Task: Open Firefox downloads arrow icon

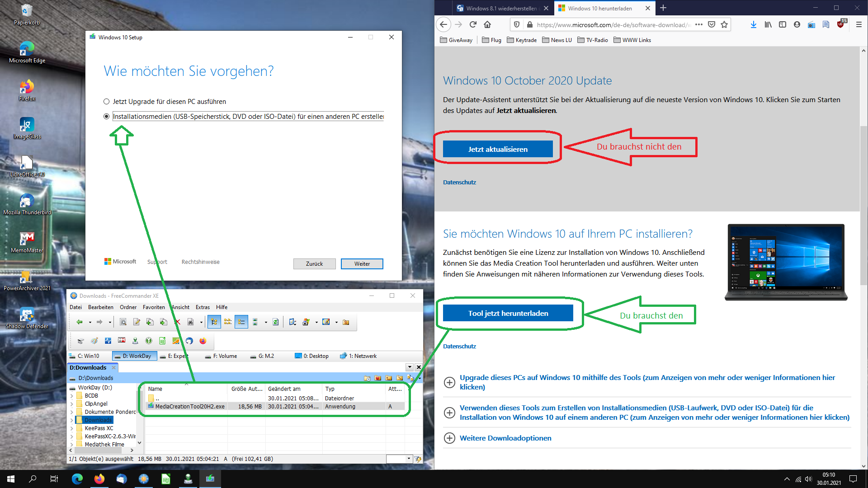Action: [x=753, y=25]
